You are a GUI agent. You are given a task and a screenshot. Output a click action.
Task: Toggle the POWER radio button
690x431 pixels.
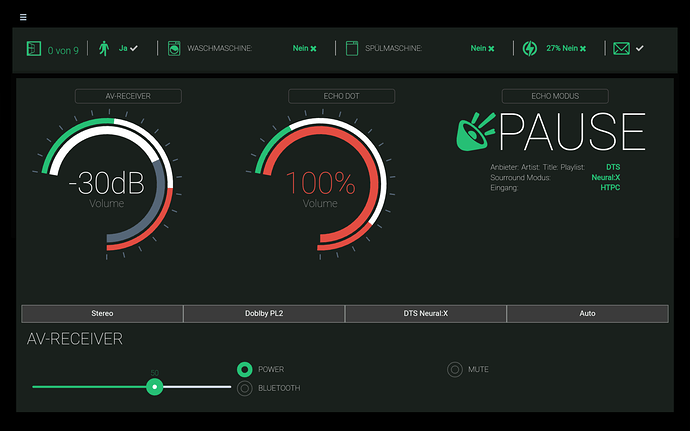(245, 369)
